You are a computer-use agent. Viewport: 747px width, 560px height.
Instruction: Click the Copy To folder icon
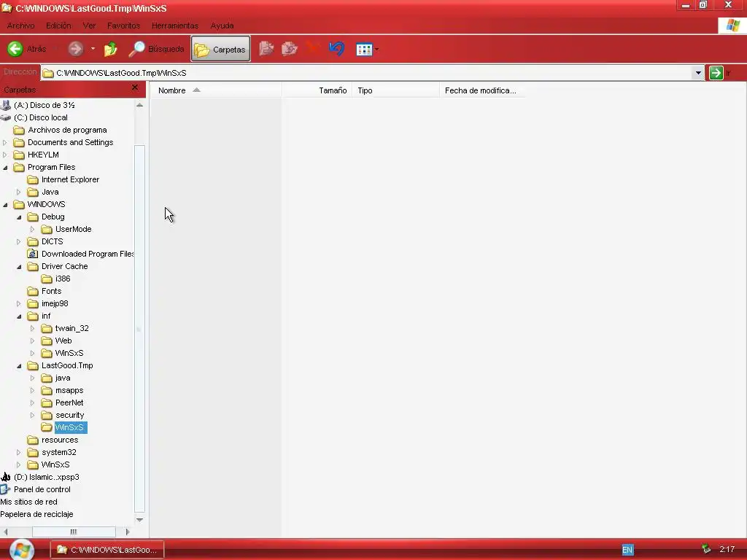(289, 49)
